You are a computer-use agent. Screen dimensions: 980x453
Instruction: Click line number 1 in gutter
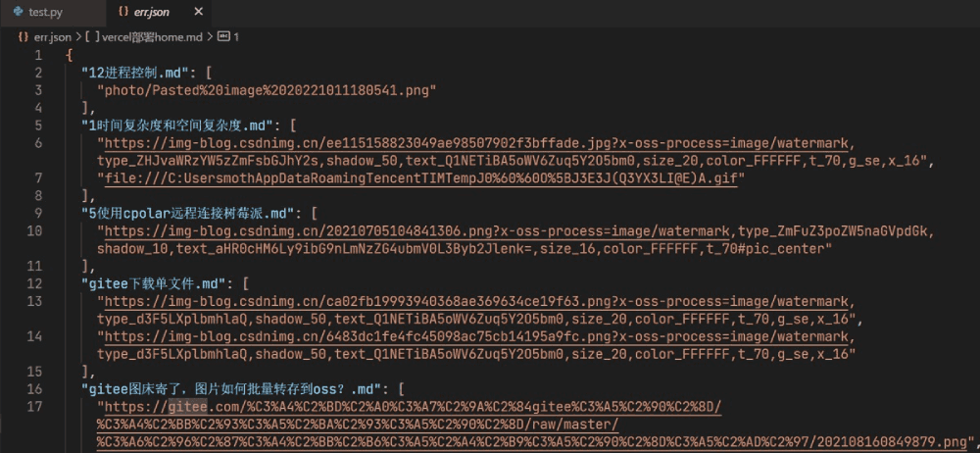pyautogui.click(x=39, y=55)
